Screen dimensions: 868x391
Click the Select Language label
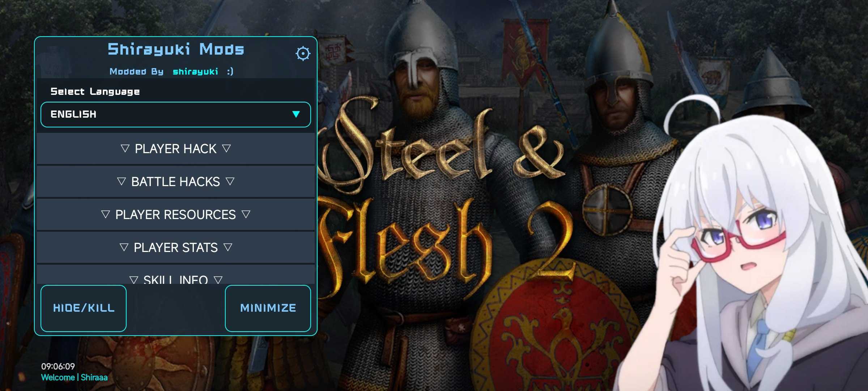(x=95, y=92)
